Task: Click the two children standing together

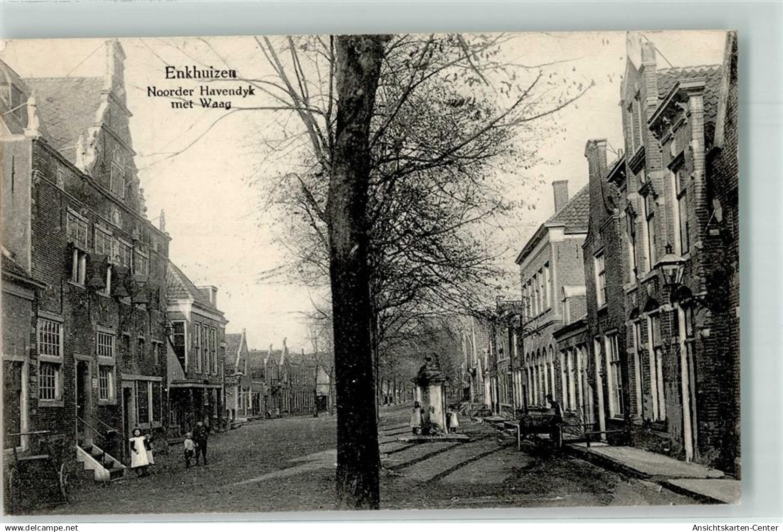Action: (x=195, y=441)
